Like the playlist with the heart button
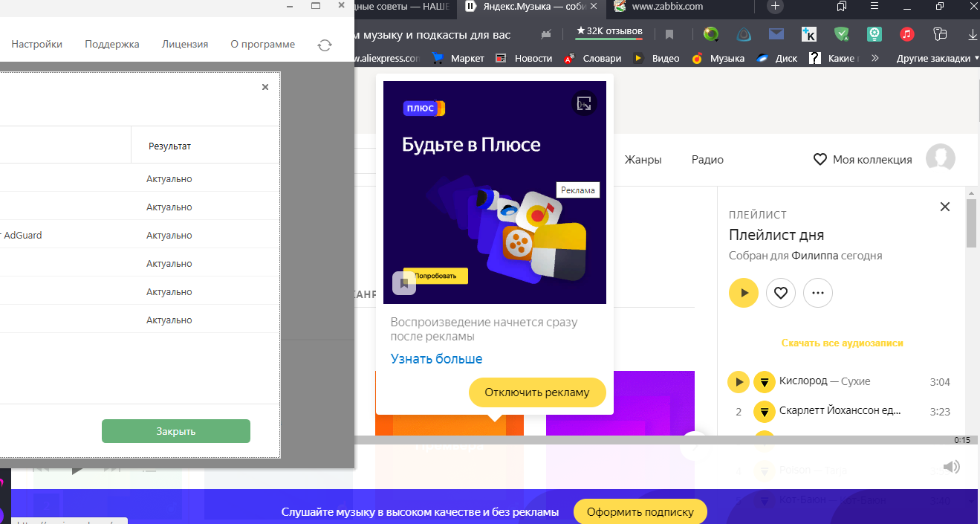Viewport: 980px width, 524px height. (x=781, y=293)
